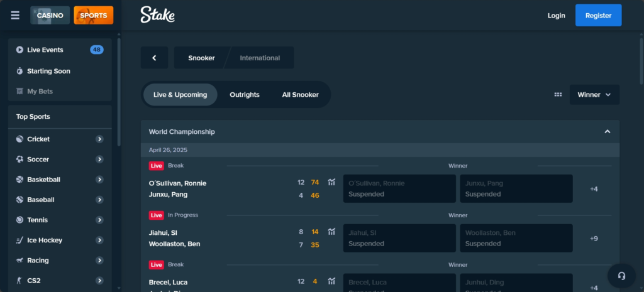Click the Soccer ball icon
The height and width of the screenshot is (292, 644).
19,159
